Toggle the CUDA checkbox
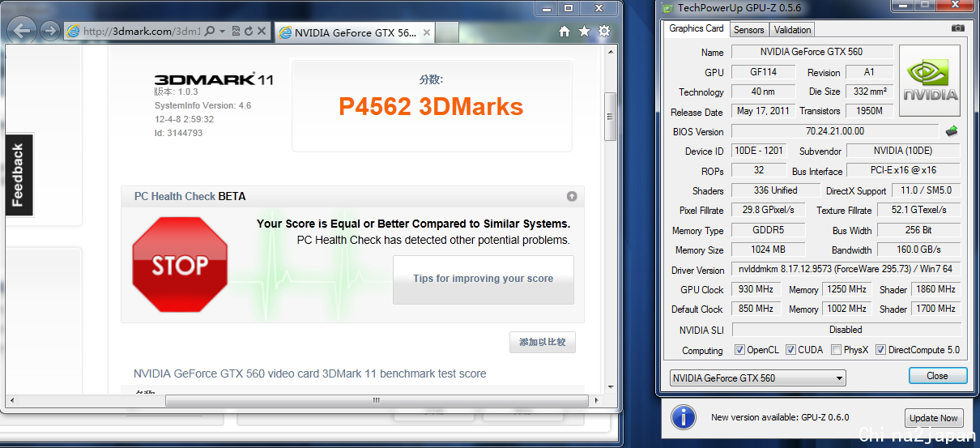 790,350
